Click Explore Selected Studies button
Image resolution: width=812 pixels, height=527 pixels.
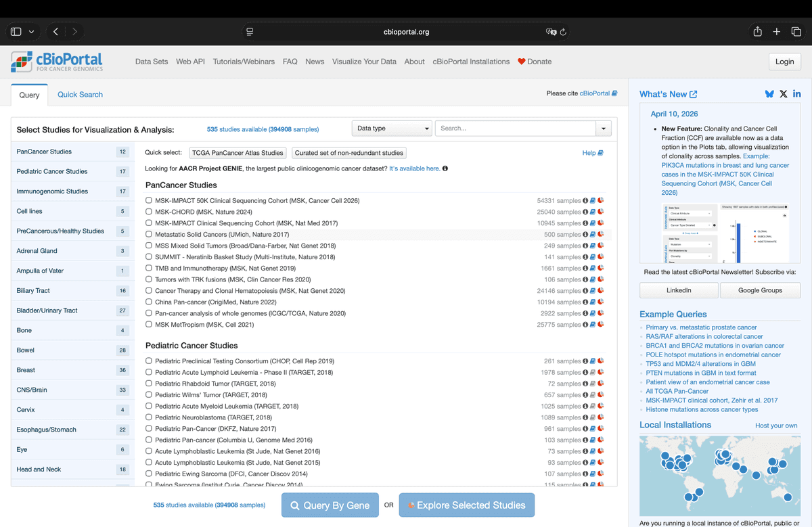(x=467, y=505)
